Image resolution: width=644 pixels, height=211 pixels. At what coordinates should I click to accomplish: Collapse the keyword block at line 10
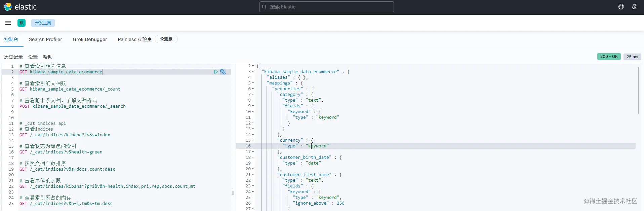[253, 112]
